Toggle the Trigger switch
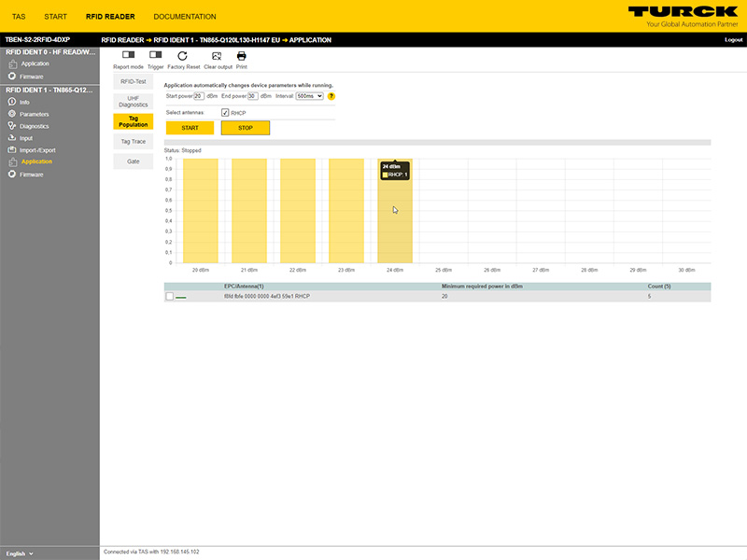Image resolution: width=747 pixels, height=560 pixels. [x=155, y=56]
